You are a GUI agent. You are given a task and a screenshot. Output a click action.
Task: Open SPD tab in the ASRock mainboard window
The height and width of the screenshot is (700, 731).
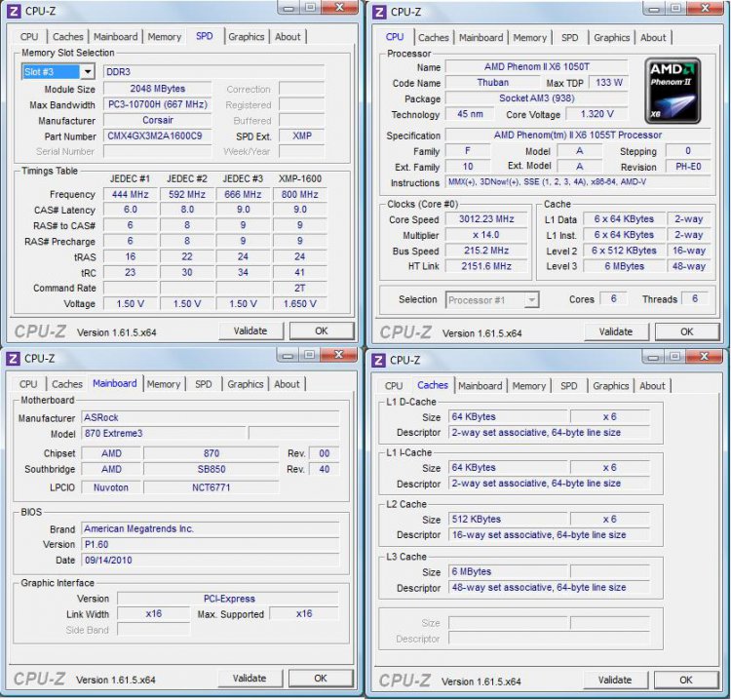(204, 384)
